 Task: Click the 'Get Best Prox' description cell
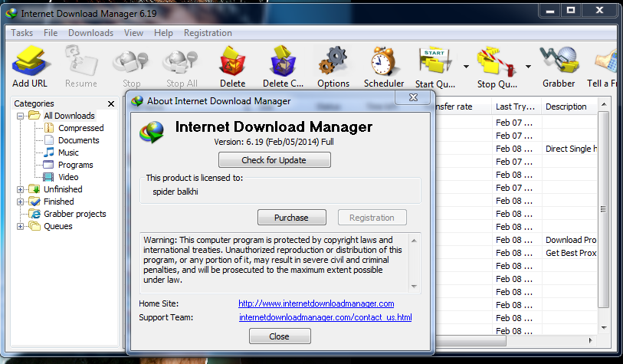click(570, 253)
